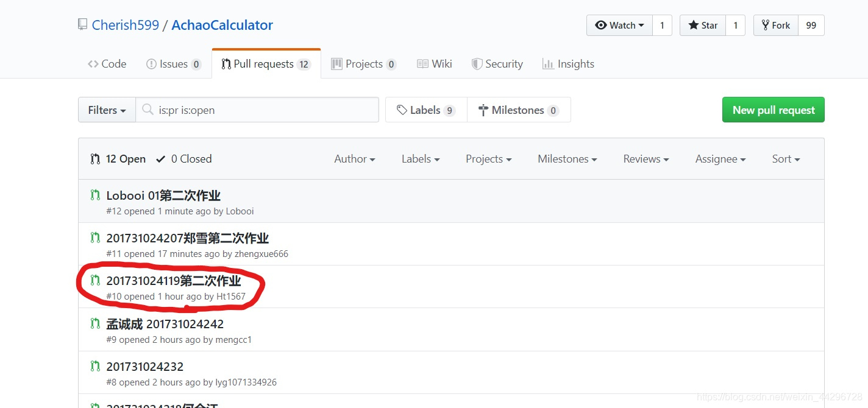Switch to the Code tab
This screenshot has width=868, height=408.
pyautogui.click(x=107, y=64)
